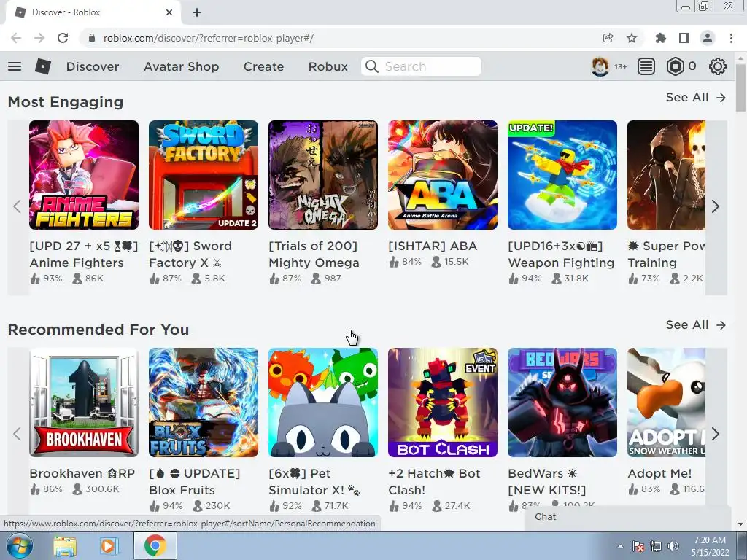Click the browser forward arrow
Viewport: 747px width, 560px height.
pos(39,38)
